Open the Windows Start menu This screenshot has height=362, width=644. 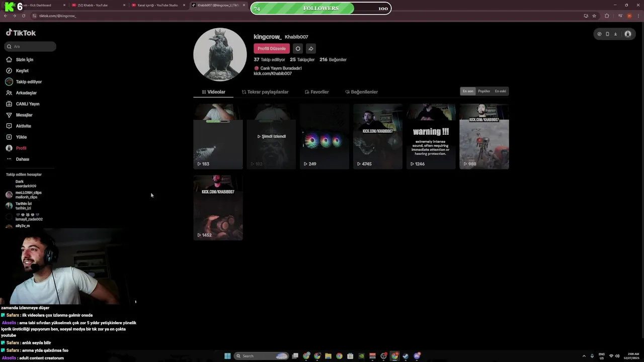pyautogui.click(x=227, y=356)
